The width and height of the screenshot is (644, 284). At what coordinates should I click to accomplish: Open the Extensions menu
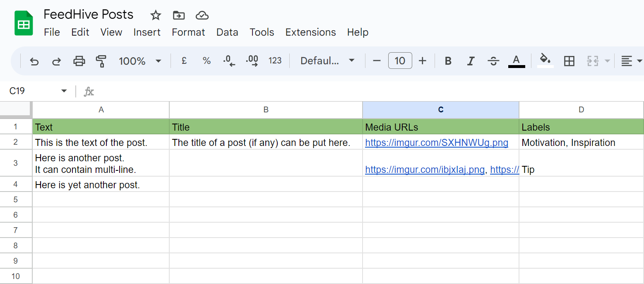pos(310,32)
